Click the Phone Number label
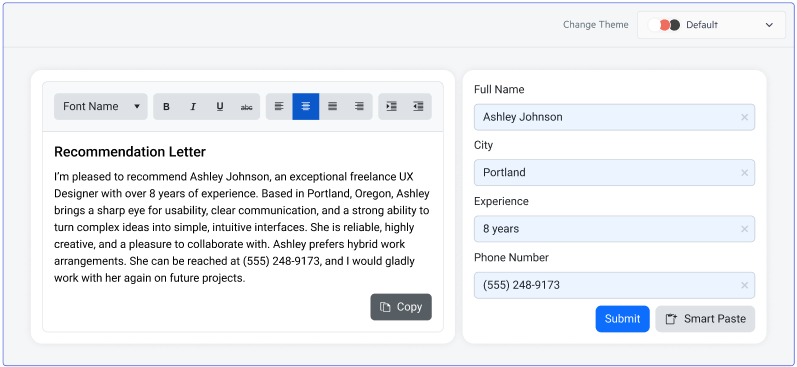Screen dimensions: 797x367 [x=511, y=258]
